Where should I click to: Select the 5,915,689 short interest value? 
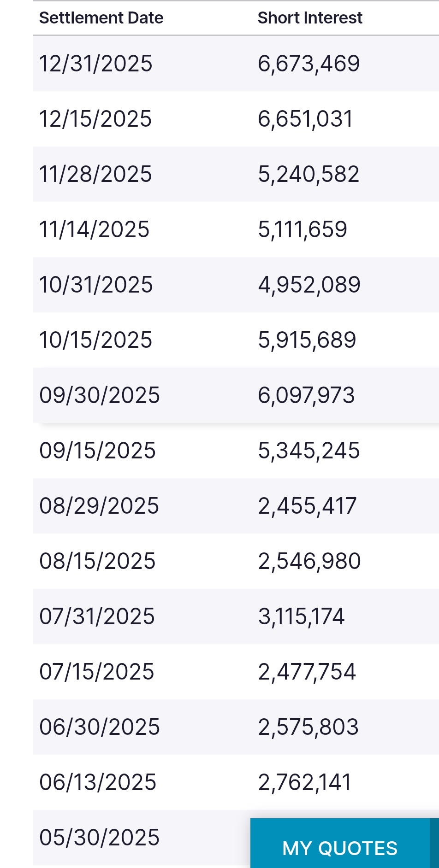click(x=307, y=340)
